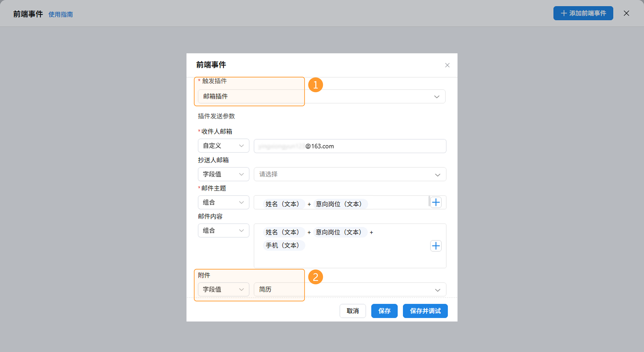Click the 取消 button
Image resolution: width=644 pixels, height=352 pixels.
click(353, 311)
